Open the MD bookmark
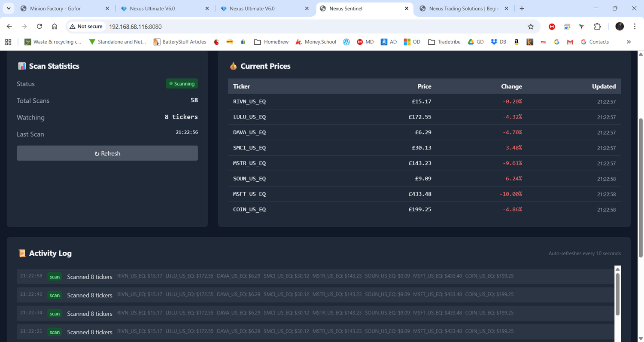 pyautogui.click(x=365, y=42)
